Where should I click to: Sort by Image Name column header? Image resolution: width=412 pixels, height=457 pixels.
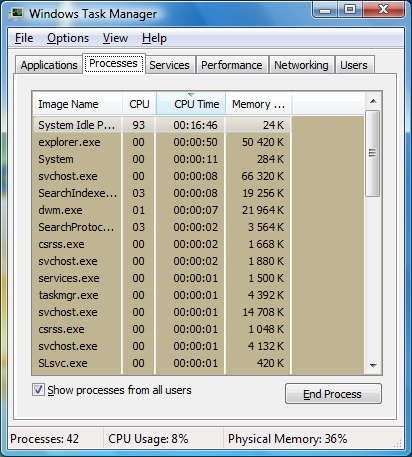click(x=77, y=104)
